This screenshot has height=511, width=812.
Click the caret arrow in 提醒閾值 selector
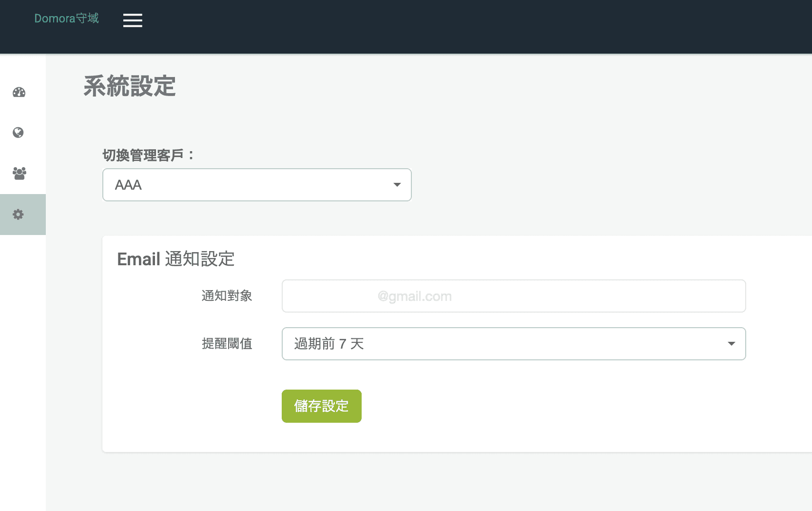[x=731, y=344]
